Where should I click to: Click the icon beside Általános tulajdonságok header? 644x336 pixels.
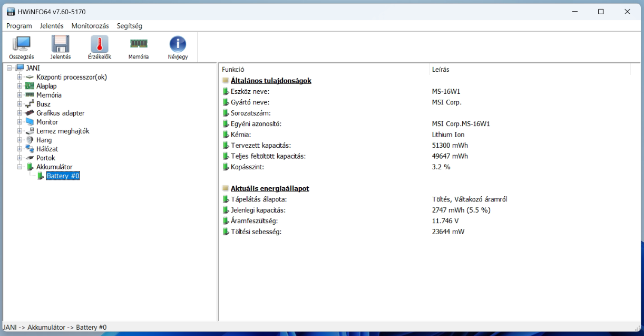(x=226, y=81)
